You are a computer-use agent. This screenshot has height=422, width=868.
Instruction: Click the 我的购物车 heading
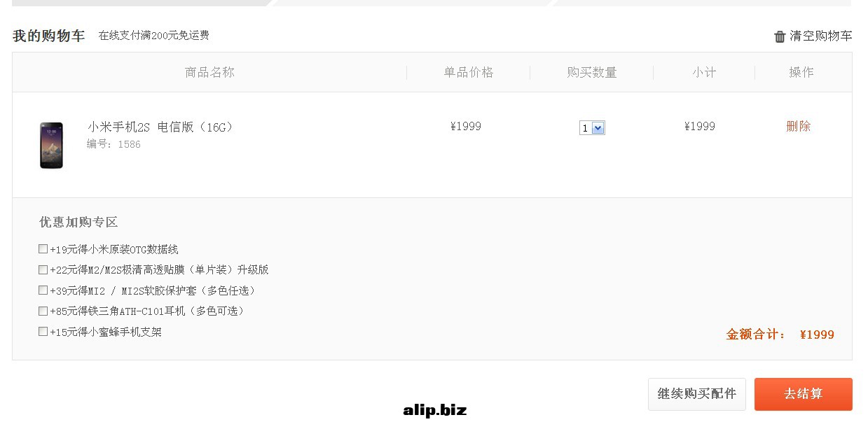pyautogui.click(x=49, y=36)
